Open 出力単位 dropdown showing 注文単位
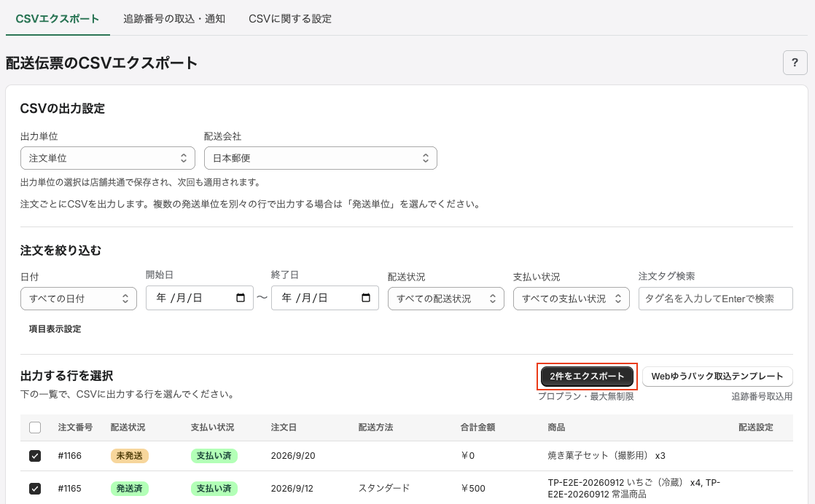The image size is (815, 504). (108, 158)
